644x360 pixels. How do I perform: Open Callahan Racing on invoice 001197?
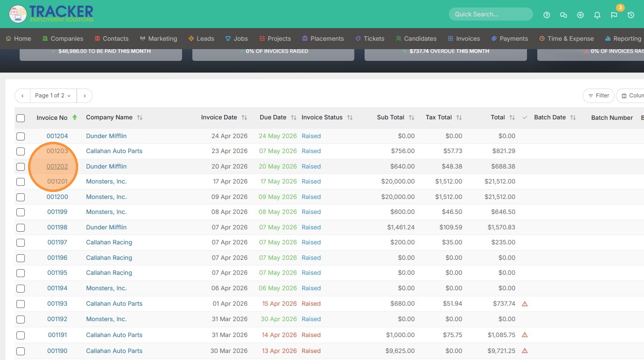click(109, 242)
